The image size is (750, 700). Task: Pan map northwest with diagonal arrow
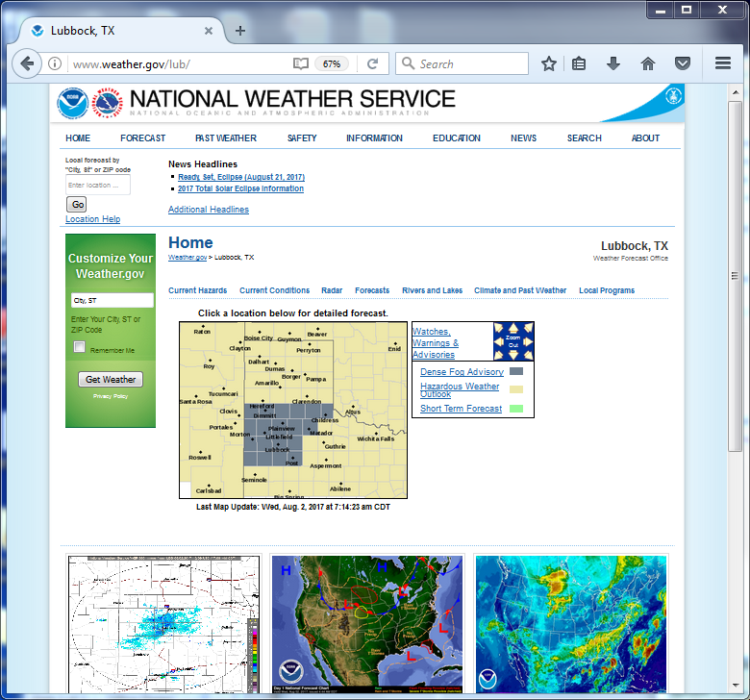tap(499, 328)
